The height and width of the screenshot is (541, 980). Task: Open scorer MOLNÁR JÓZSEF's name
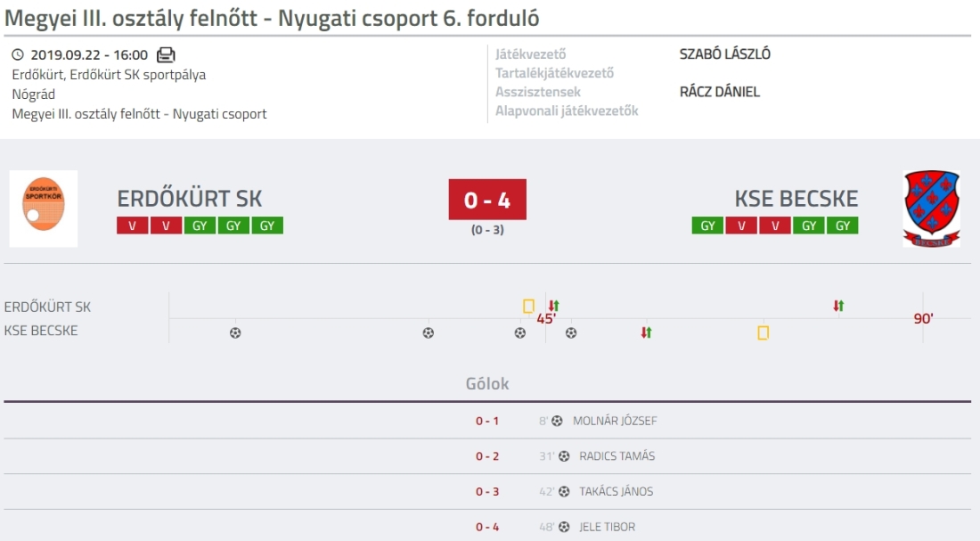[615, 421]
